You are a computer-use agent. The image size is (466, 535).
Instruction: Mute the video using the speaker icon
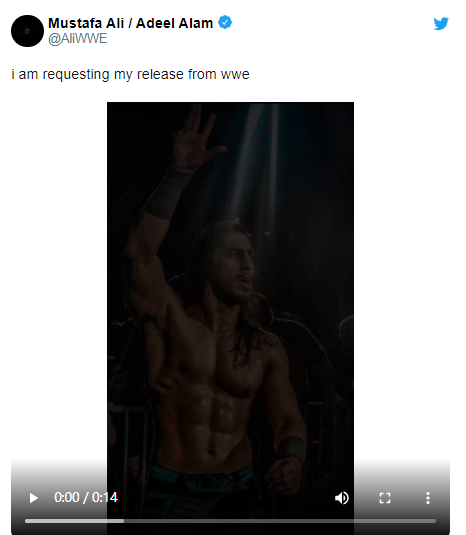coord(341,498)
